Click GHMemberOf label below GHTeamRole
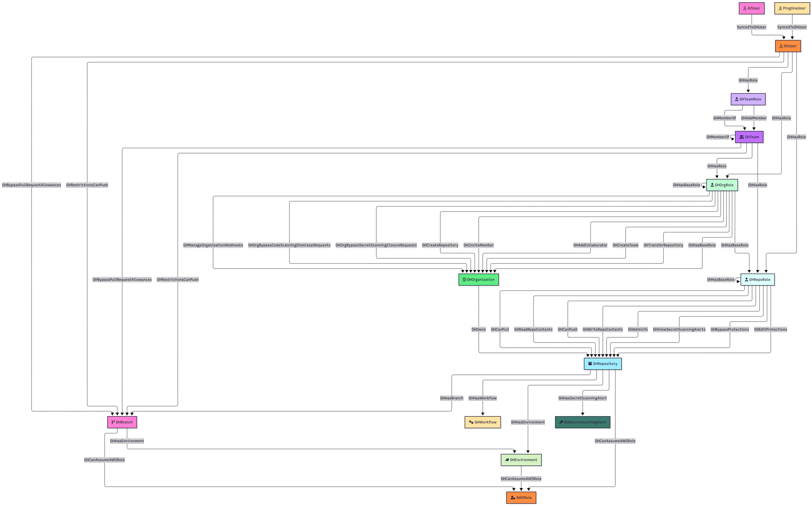Viewport: 812px width, 506px height. pos(725,118)
